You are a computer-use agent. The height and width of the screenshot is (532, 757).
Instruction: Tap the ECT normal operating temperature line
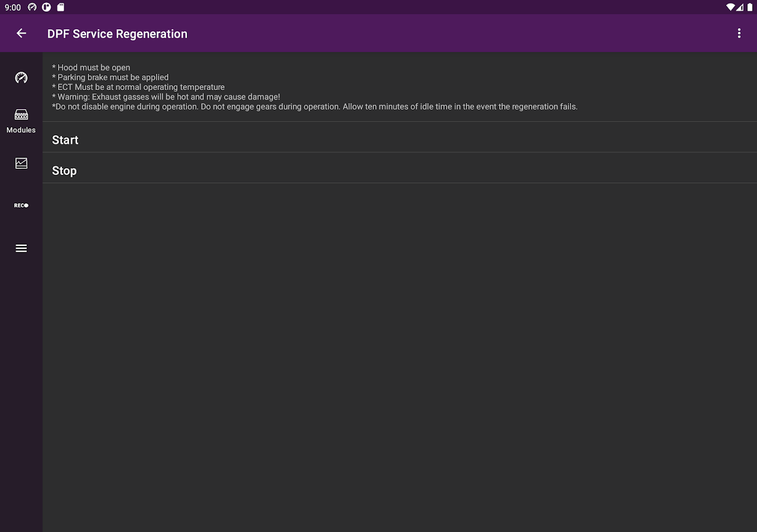pyautogui.click(x=139, y=87)
